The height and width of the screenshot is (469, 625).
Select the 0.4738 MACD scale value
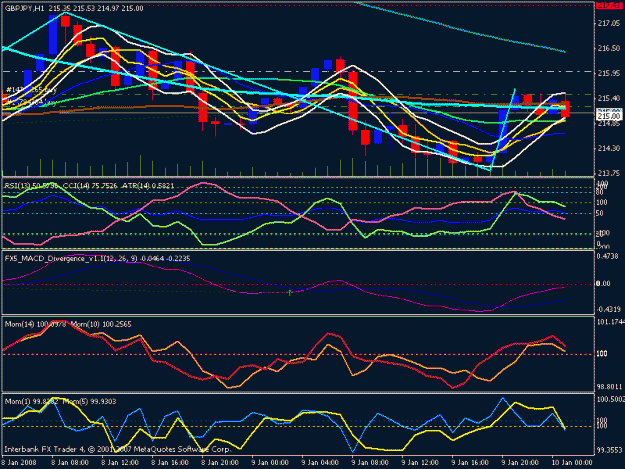click(608, 256)
